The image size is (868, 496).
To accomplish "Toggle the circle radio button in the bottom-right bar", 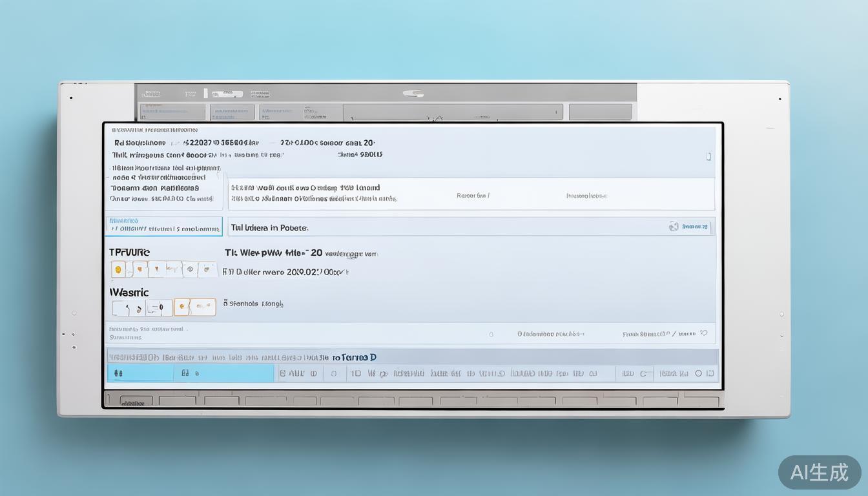I will (x=698, y=373).
